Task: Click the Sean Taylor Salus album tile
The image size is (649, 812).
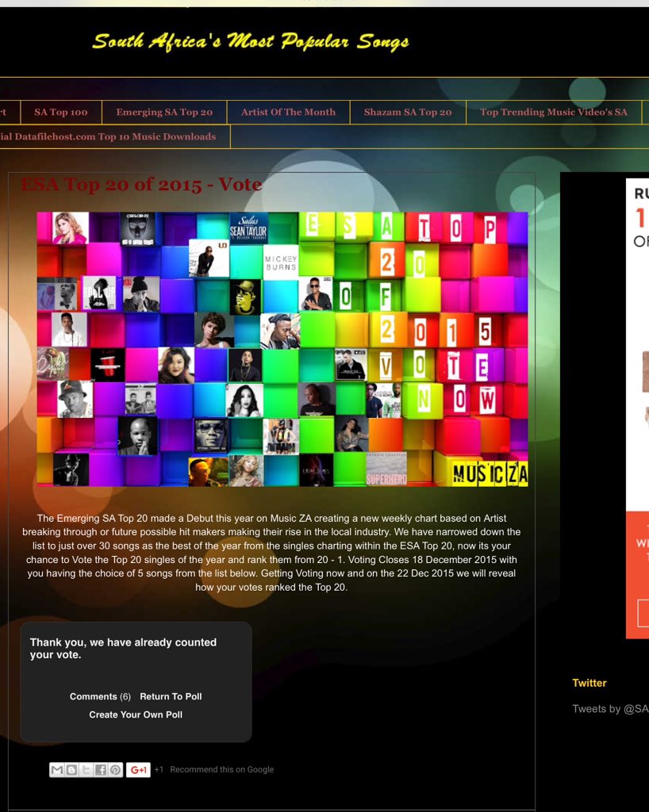Action: point(248,228)
